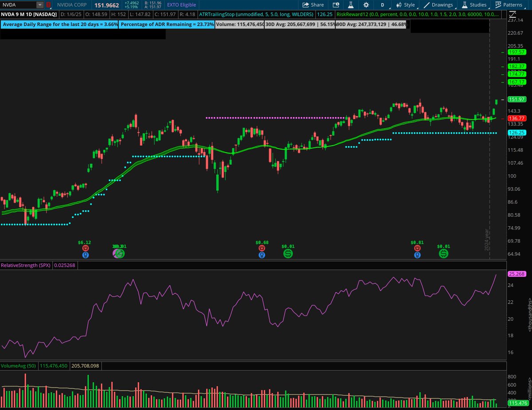Click the $0.68 earnings phone icon

pos(262,248)
